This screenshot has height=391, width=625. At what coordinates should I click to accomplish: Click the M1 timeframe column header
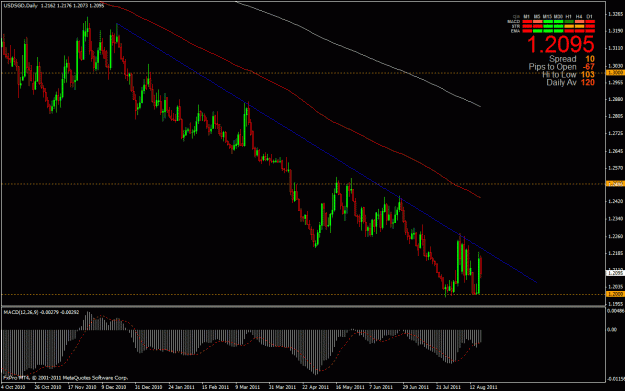pos(527,17)
